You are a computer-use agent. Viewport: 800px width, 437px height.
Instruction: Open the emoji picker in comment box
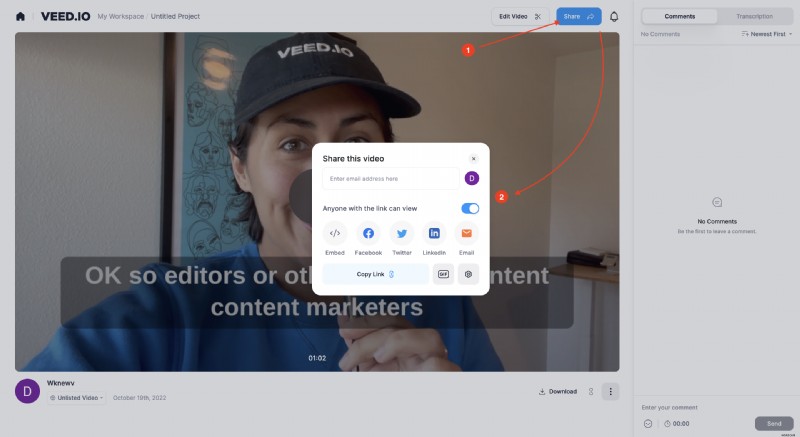pyautogui.click(x=648, y=424)
